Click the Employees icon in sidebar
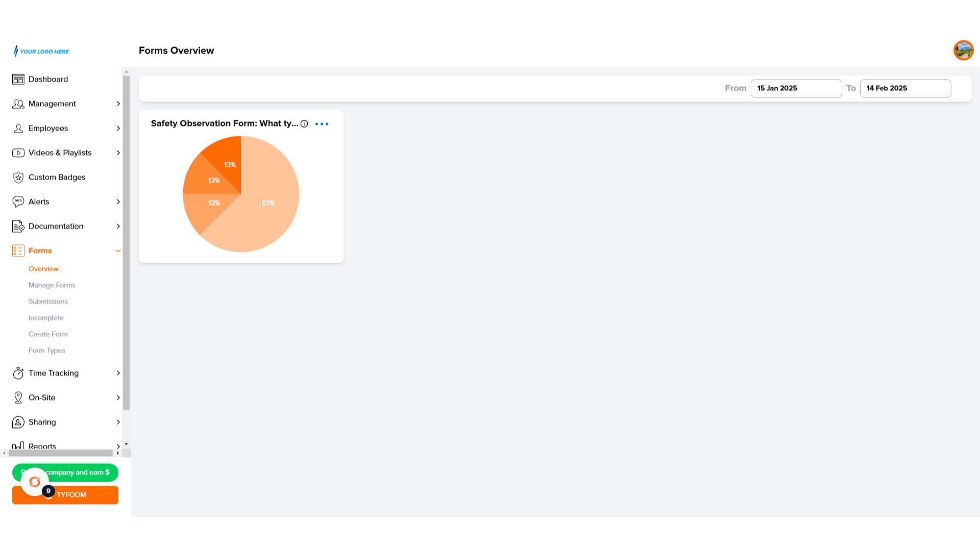Viewport: 980px width, 551px height. [x=18, y=128]
